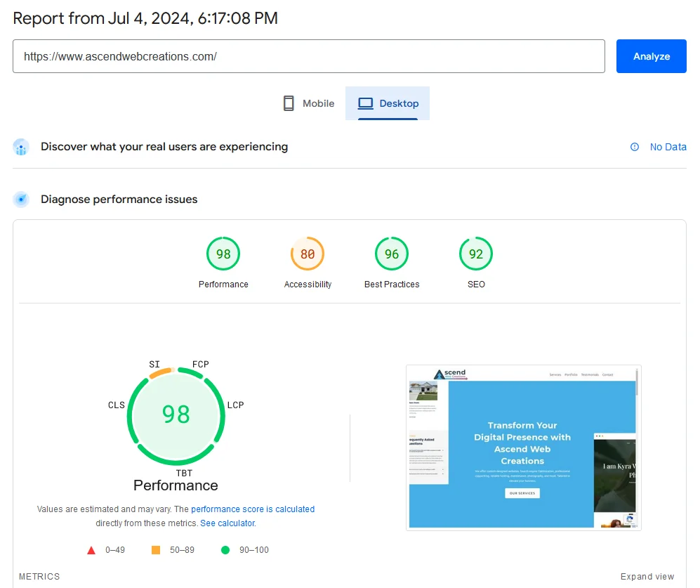Click the large circular Performance 98 gauge
Viewport: 700px width, 588px height.
[x=176, y=416]
